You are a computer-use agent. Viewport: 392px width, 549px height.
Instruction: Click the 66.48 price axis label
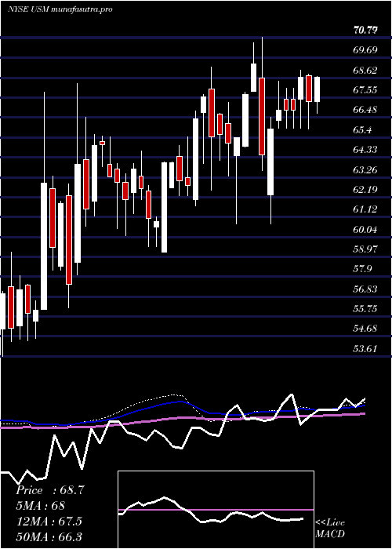point(365,110)
